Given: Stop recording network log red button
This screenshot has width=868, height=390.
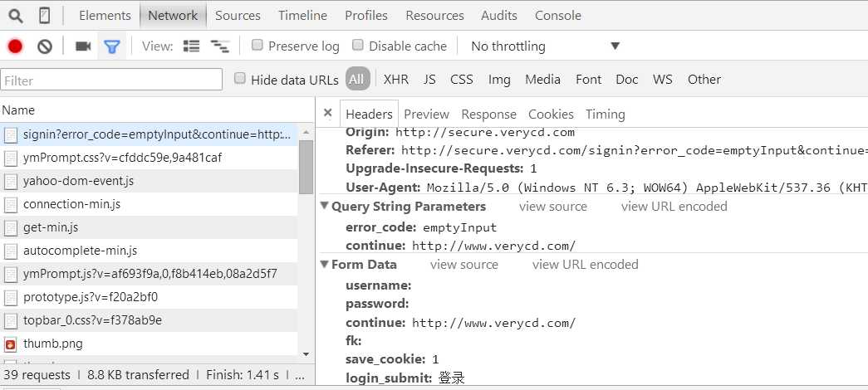Looking at the screenshot, I should click(x=15, y=46).
